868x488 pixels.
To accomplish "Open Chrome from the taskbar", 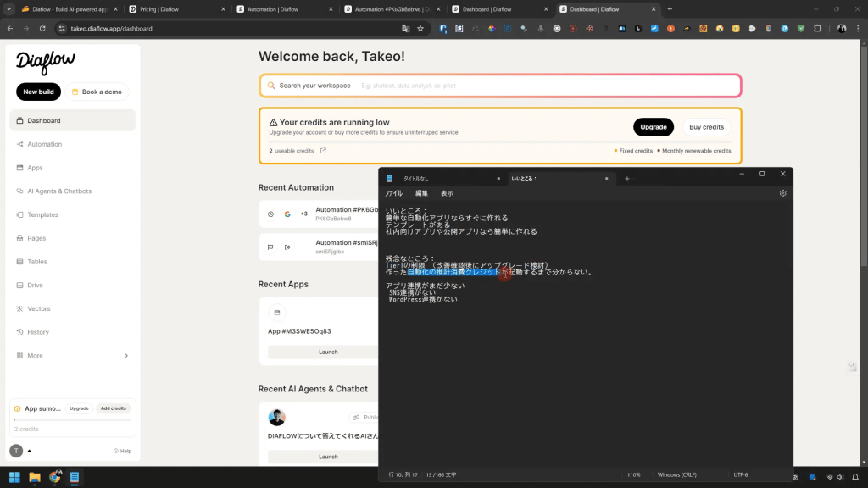I will click(x=55, y=477).
